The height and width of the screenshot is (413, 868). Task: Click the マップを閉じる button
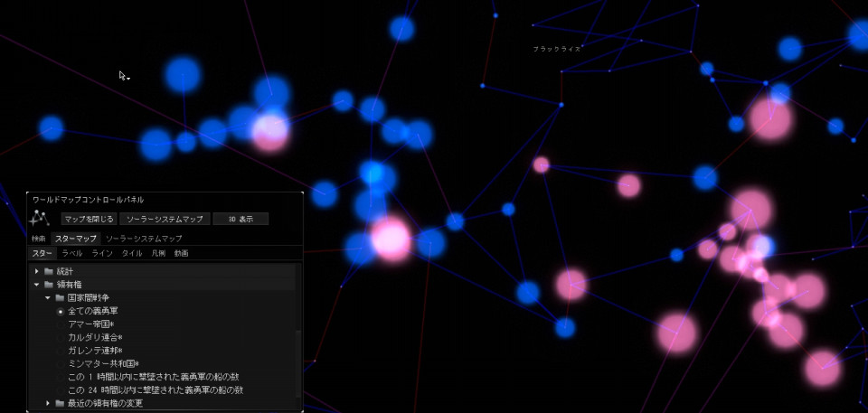point(89,219)
